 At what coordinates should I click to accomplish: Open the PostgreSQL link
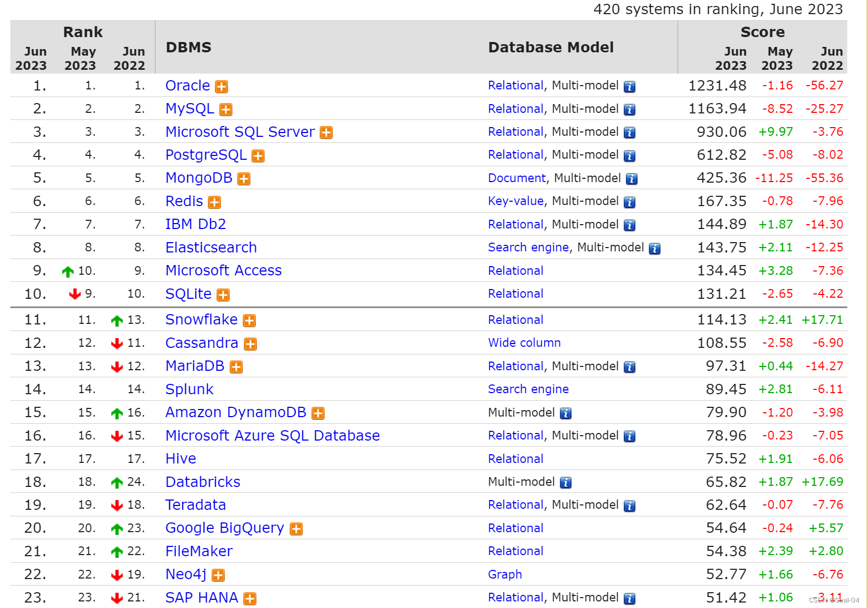[x=206, y=155]
